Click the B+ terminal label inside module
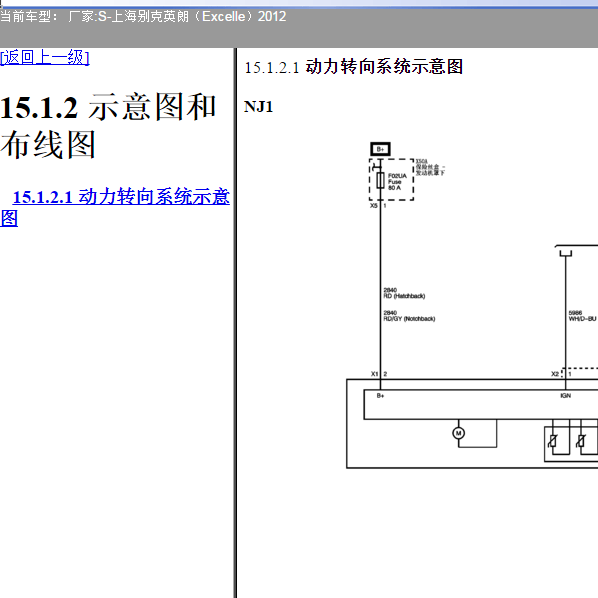 380,395
